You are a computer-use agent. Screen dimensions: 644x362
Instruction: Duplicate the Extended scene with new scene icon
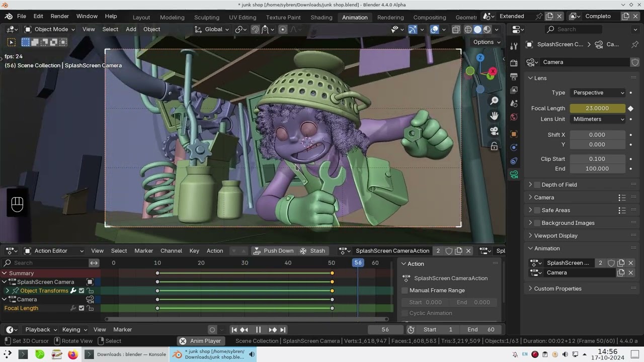pyautogui.click(x=550, y=16)
